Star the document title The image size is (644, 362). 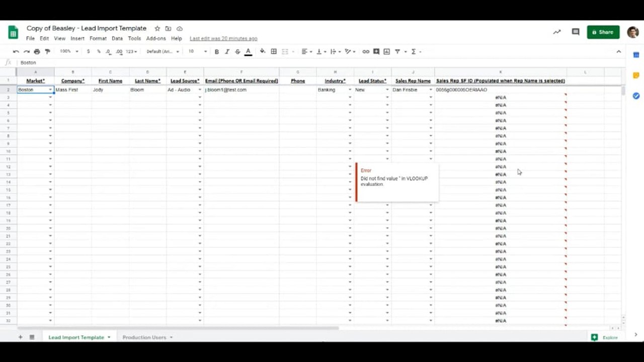pyautogui.click(x=157, y=29)
